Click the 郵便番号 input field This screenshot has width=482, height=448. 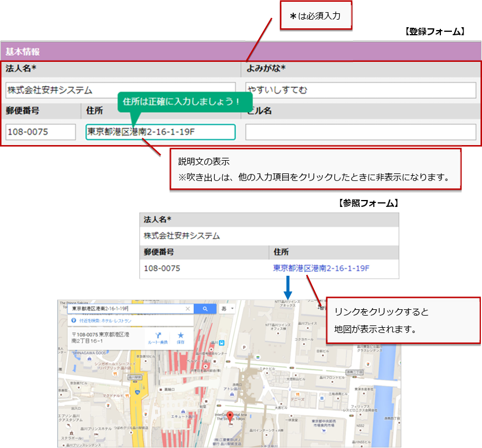[x=41, y=132]
